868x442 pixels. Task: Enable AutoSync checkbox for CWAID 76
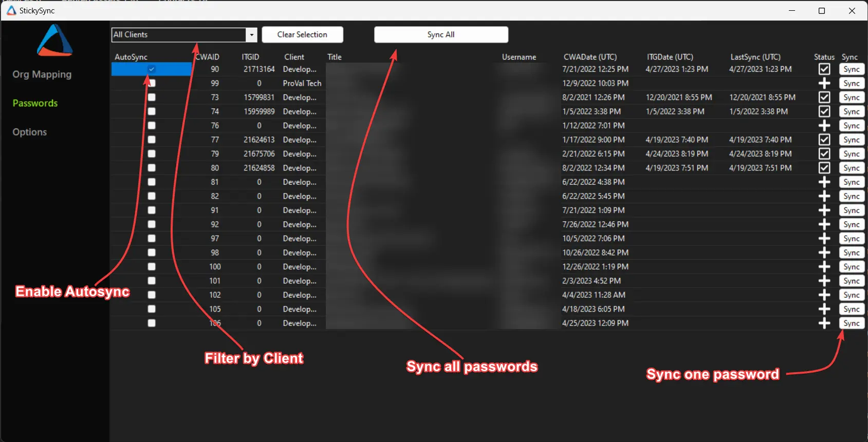point(152,126)
